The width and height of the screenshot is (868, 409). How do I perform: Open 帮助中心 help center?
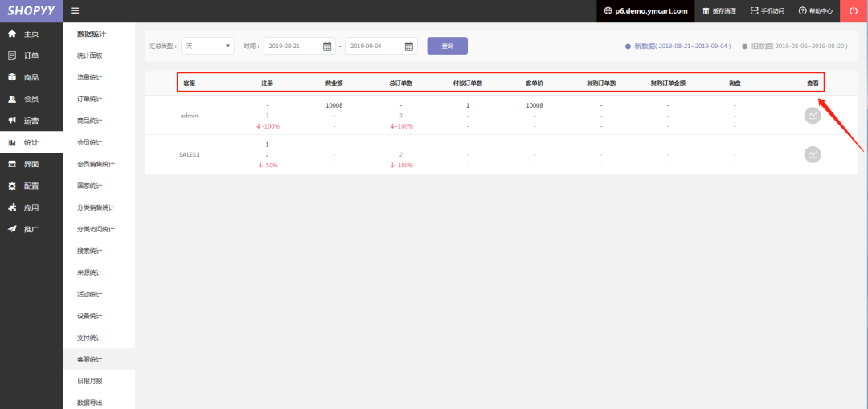[x=816, y=10]
